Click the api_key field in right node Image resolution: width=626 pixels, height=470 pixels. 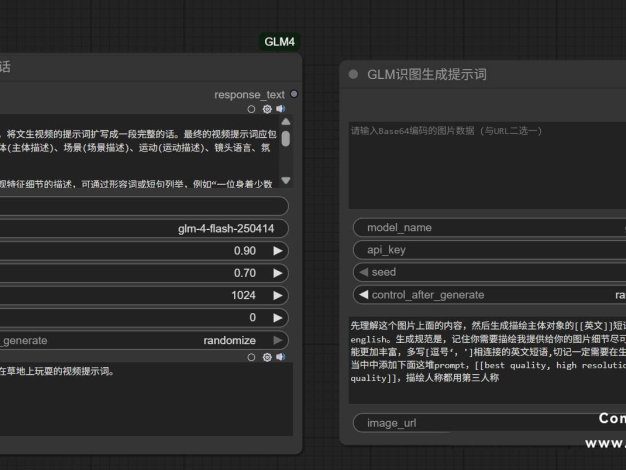pyautogui.click(x=489, y=250)
